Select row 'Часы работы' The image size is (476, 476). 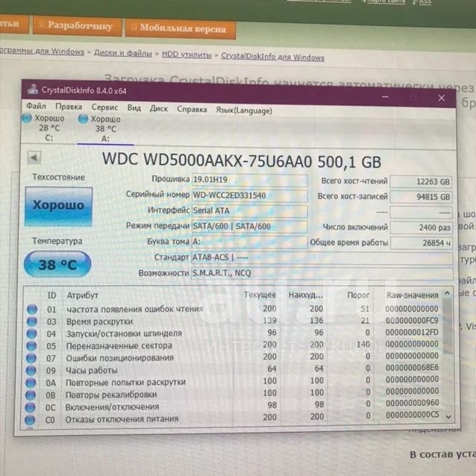point(234,370)
